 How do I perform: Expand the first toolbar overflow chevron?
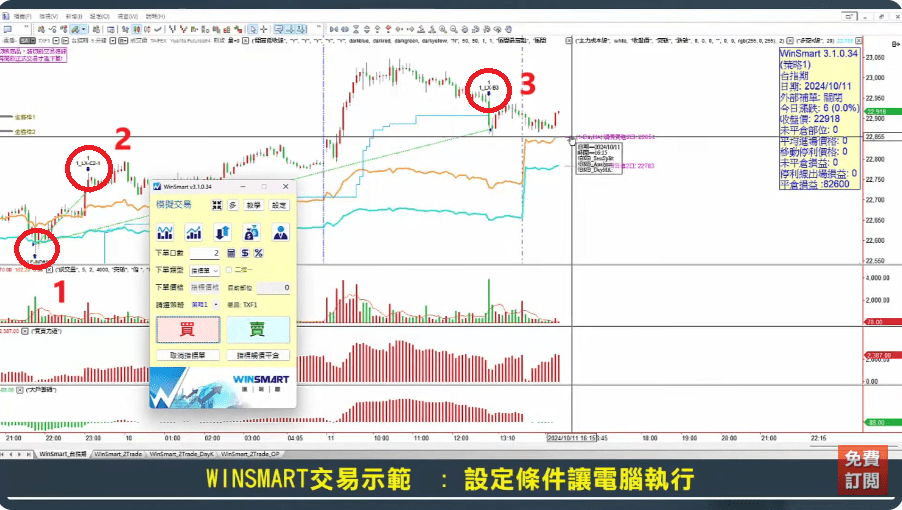coord(26,28)
